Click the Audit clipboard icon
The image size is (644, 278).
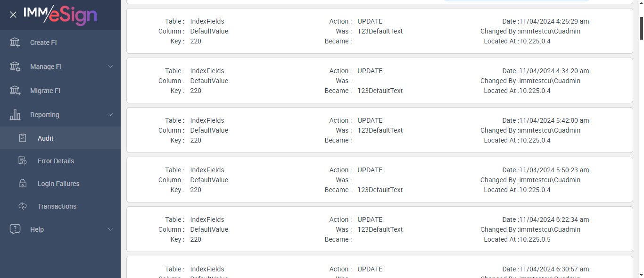coord(23,138)
